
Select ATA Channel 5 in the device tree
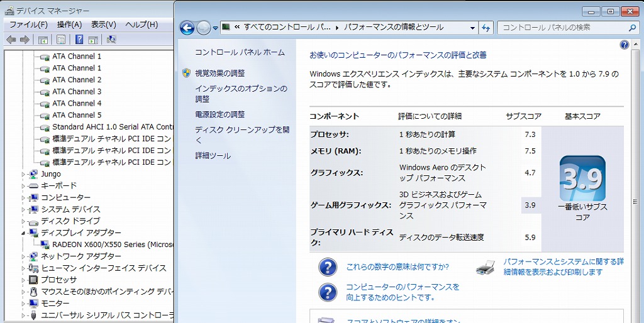point(76,115)
